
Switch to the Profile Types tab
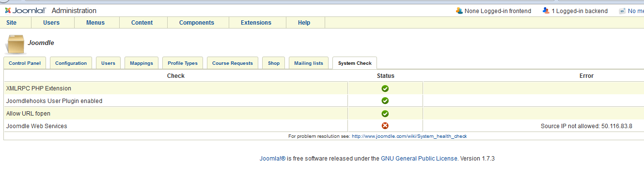183,63
